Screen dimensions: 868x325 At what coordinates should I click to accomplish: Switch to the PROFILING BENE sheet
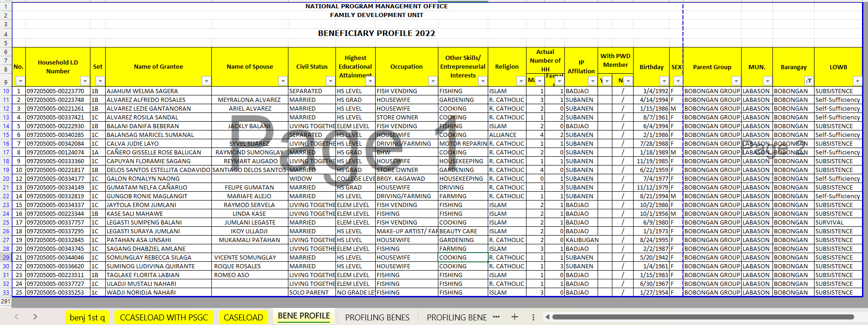click(456, 317)
